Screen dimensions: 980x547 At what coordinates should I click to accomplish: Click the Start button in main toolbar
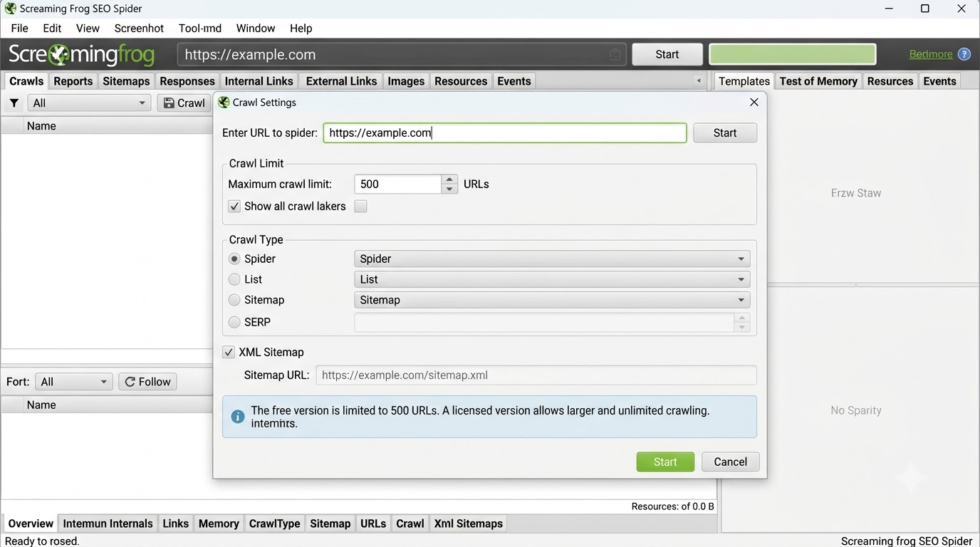pos(667,54)
